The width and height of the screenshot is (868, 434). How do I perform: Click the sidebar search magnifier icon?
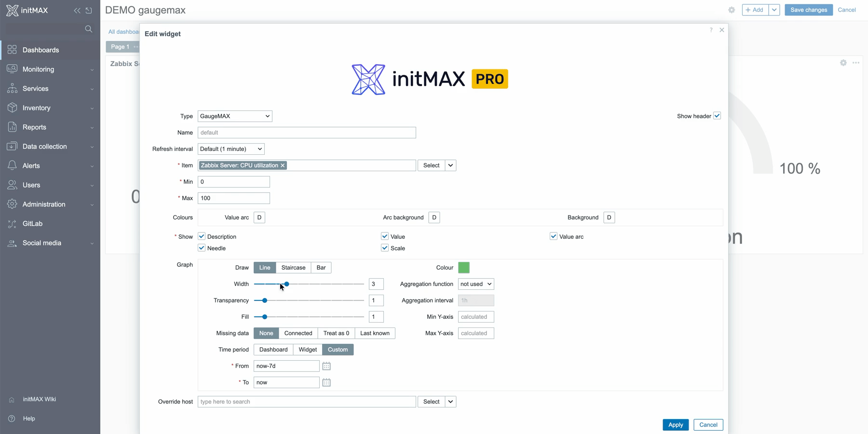coord(88,29)
